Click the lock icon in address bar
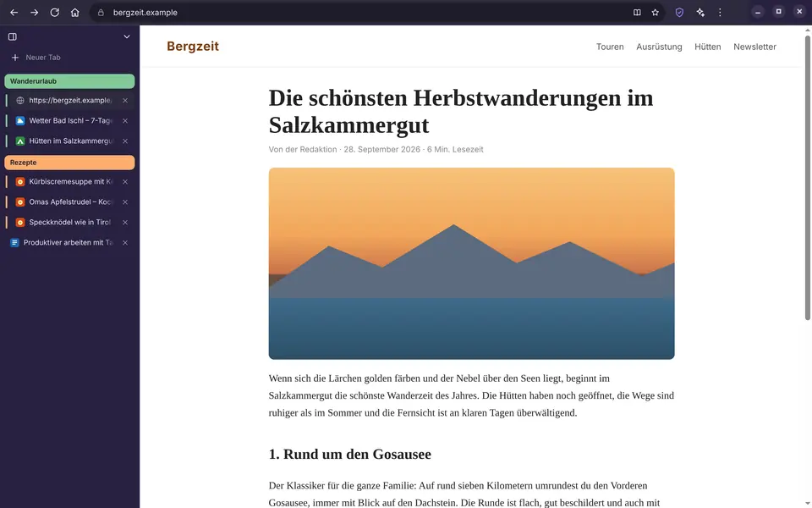 pyautogui.click(x=101, y=13)
